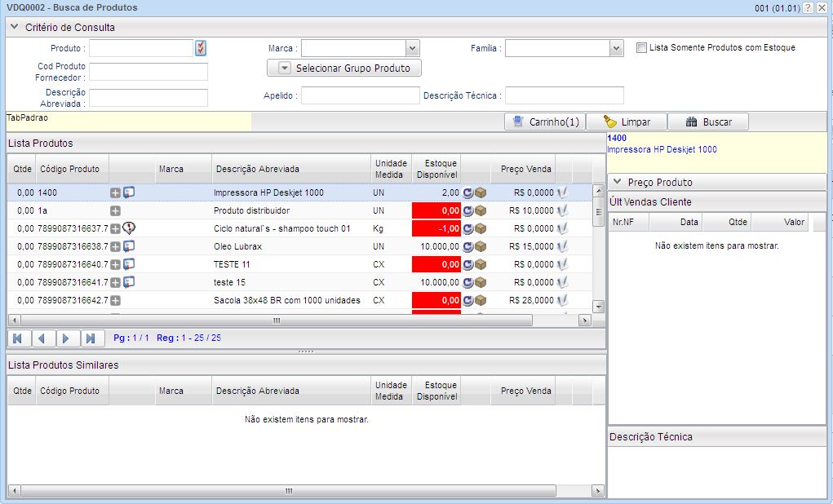Open the help icon in the title bar
This screenshot has width=833, height=504.
coord(809,7)
